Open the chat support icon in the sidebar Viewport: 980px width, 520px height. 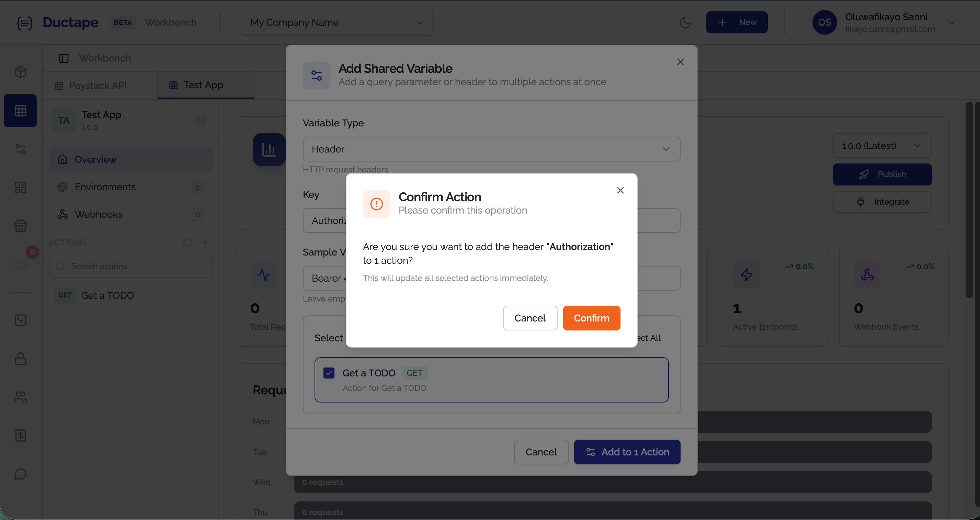(20, 474)
